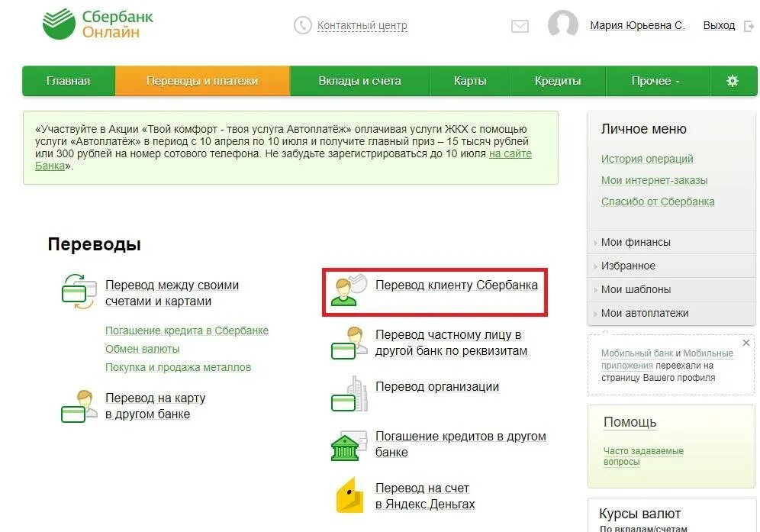The width and height of the screenshot is (760, 532).
Task: Click the Курсы валют heading
Action: (639, 514)
